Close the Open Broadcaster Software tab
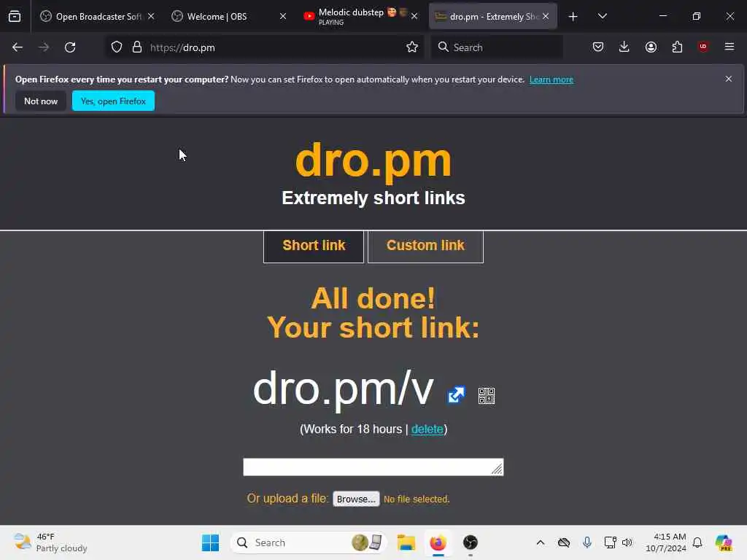Image resolution: width=747 pixels, height=560 pixels. pyautogui.click(x=151, y=16)
